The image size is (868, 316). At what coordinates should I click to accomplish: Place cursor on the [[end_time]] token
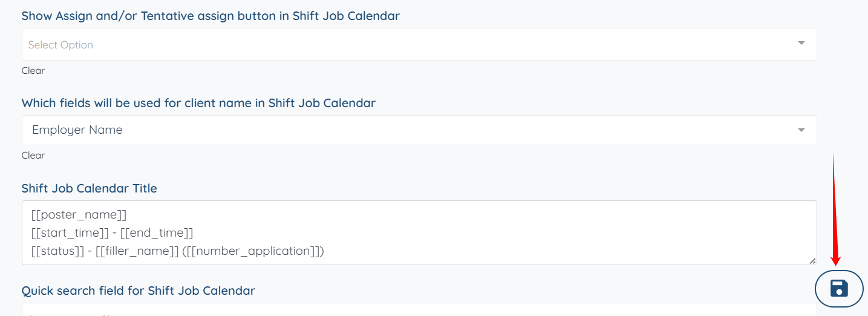[x=157, y=233]
